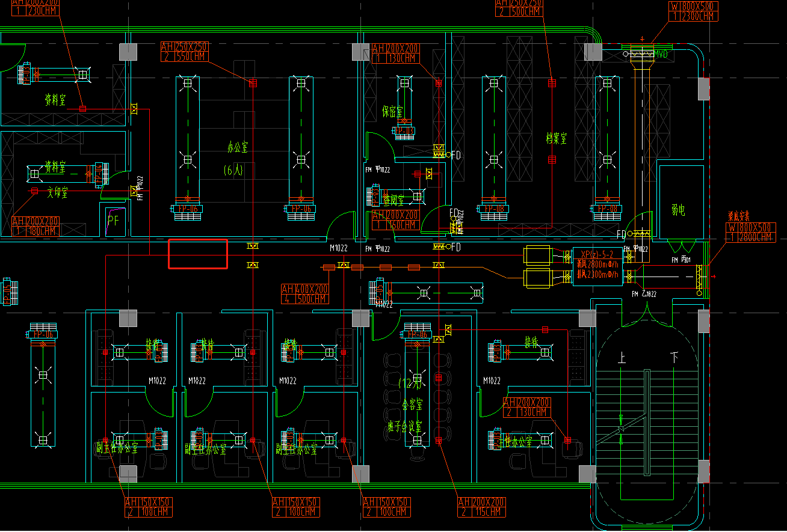This screenshot has width=787, height=532.
Task: Click the (6人) occupancy text
Action: (x=233, y=170)
